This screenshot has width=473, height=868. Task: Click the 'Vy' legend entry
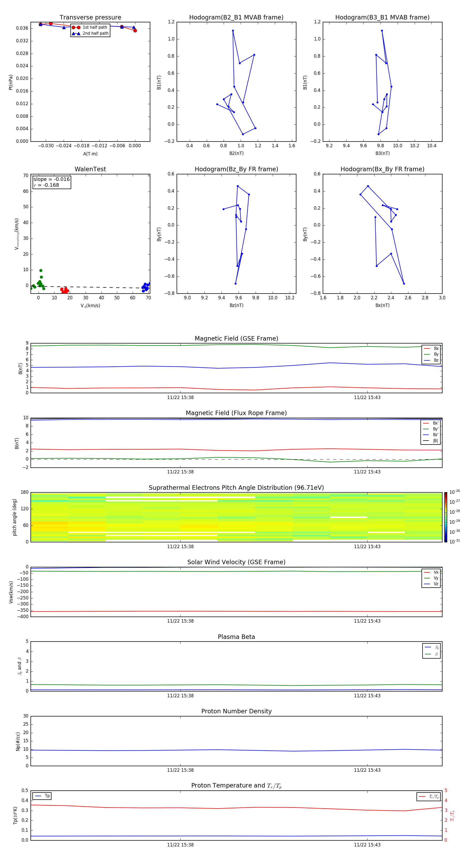[x=431, y=578]
